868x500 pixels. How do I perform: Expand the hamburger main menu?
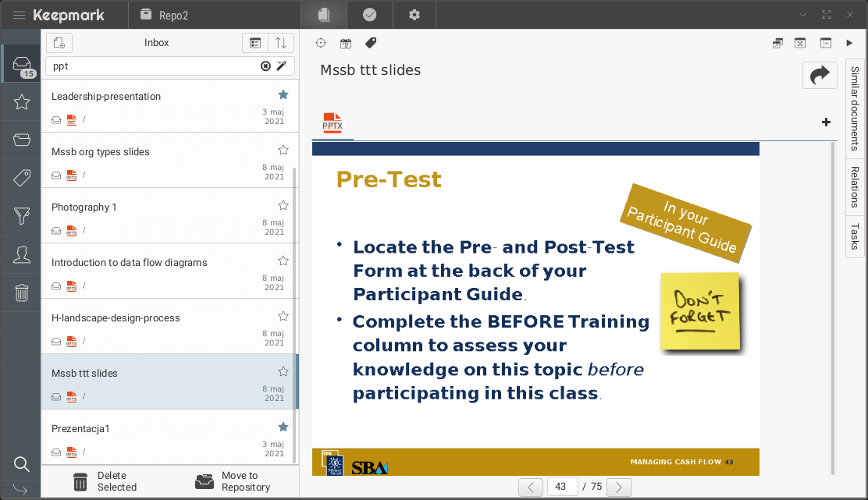click(x=19, y=16)
